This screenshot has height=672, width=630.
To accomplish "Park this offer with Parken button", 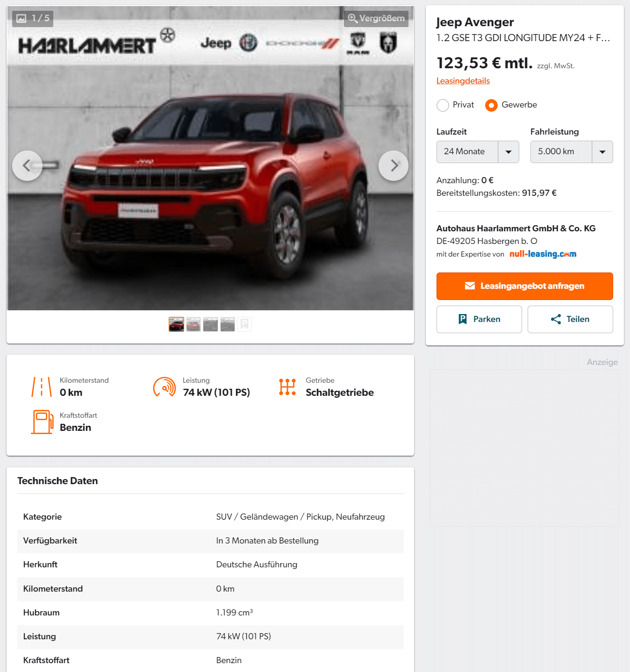I will [x=479, y=319].
